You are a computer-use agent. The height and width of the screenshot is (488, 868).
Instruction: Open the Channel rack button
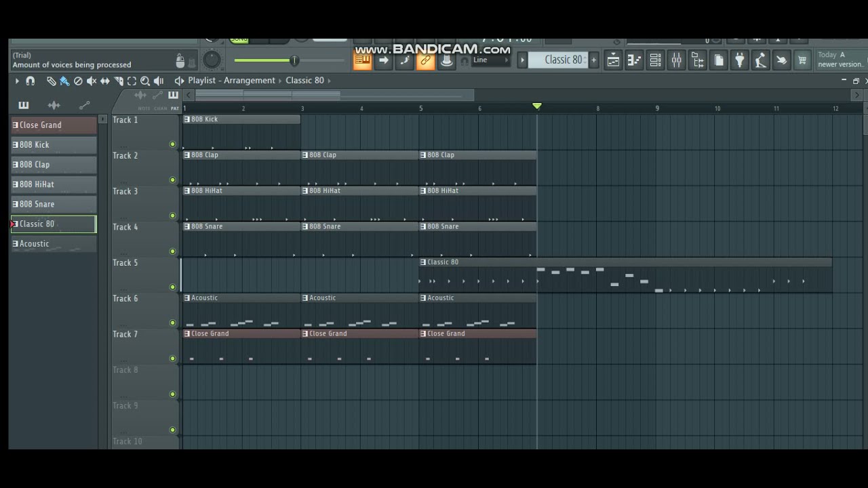[655, 60]
